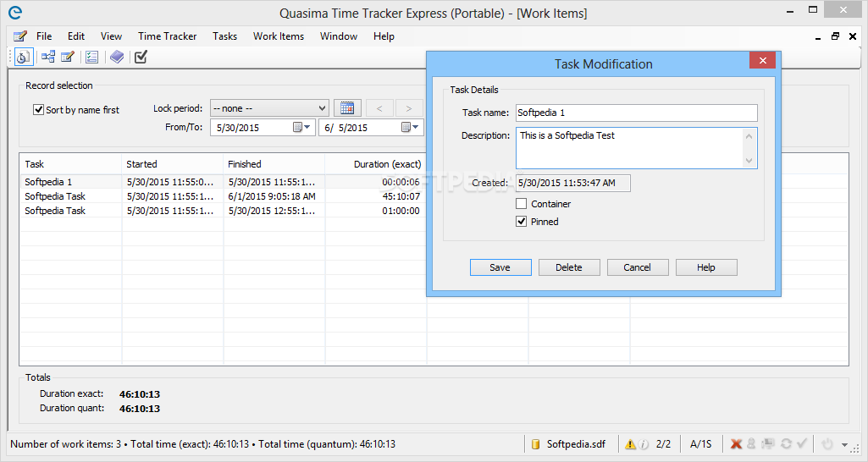Click the large checkmark box toolbar icon
Viewport: 868px width, 462px height.
tap(141, 57)
